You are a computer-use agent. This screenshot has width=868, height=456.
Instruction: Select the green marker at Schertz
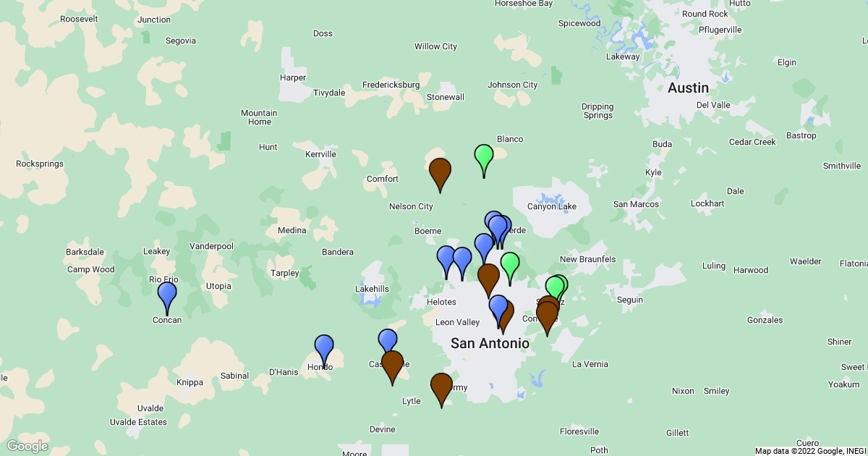pos(555,289)
